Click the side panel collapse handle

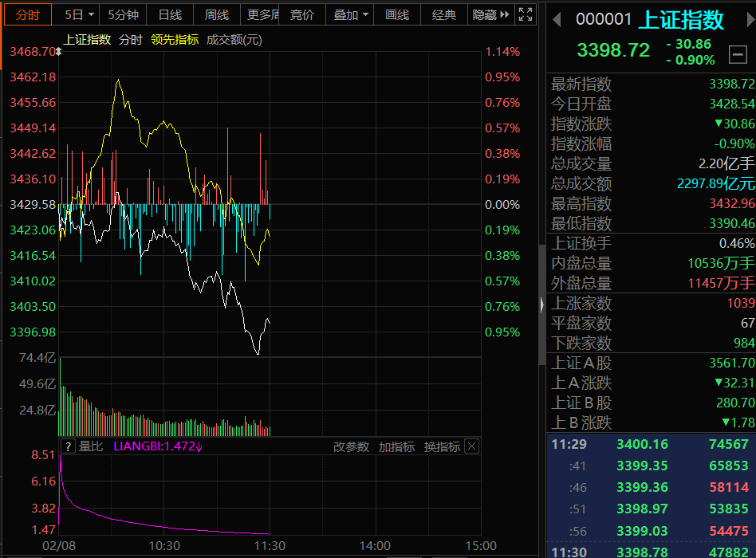pos(543,304)
